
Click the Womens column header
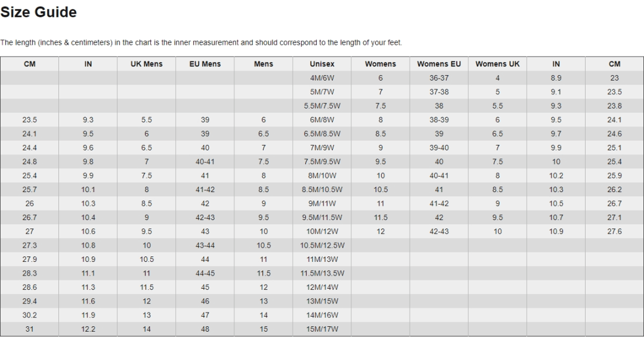pyautogui.click(x=380, y=64)
